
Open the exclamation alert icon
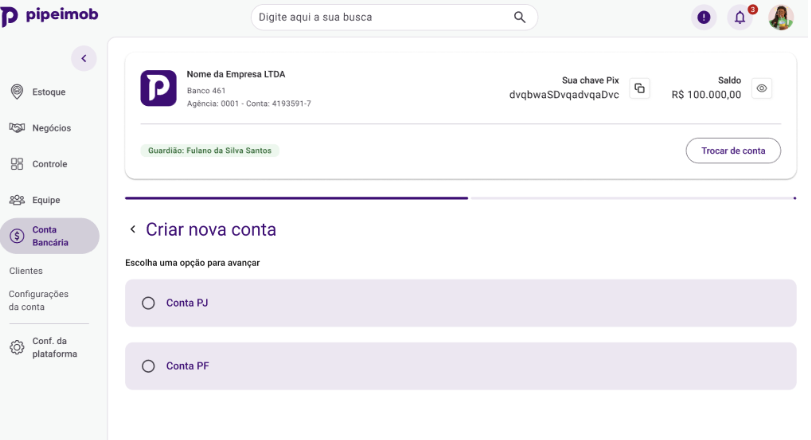tap(703, 17)
